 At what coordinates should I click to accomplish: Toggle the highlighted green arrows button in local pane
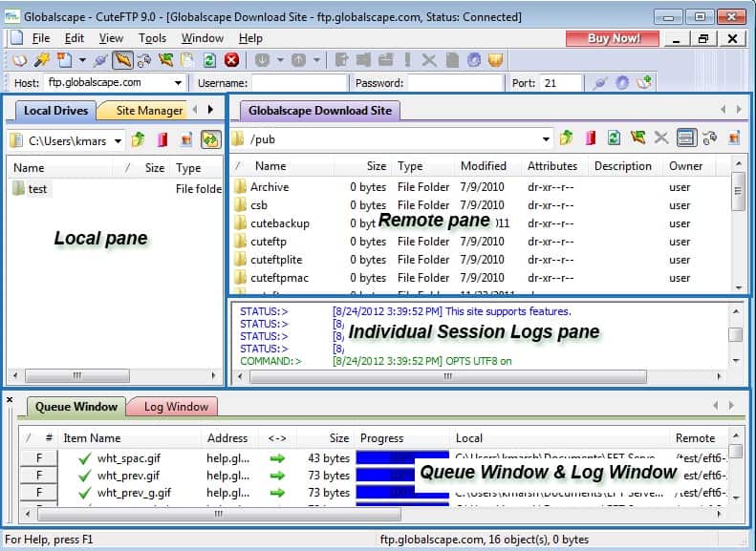point(210,139)
